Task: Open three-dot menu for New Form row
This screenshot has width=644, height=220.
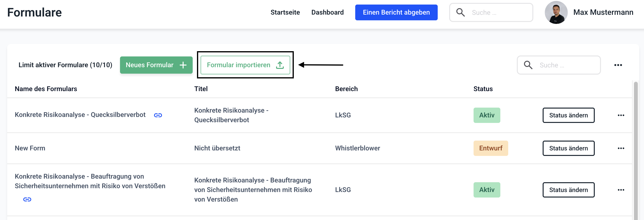Action: [621, 148]
